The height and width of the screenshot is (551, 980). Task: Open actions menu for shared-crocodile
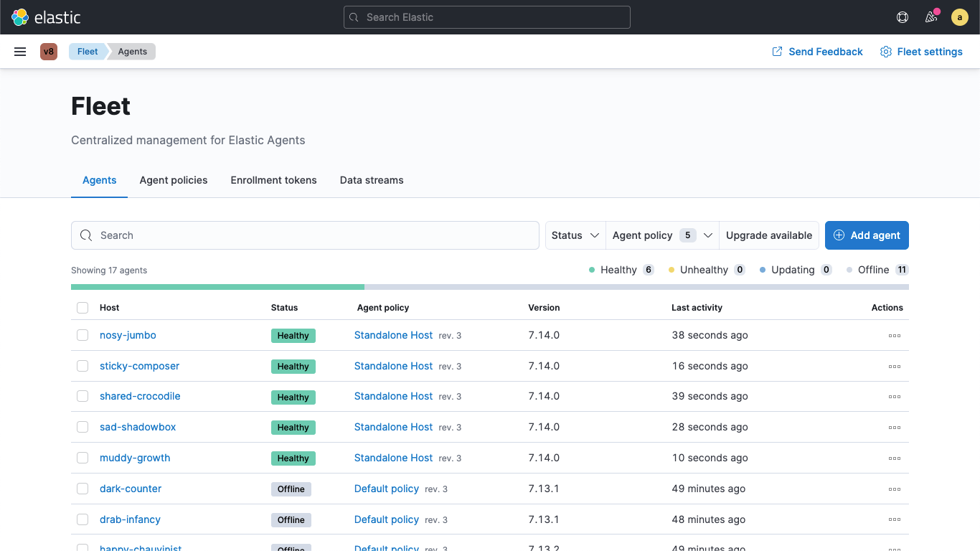pos(895,396)
